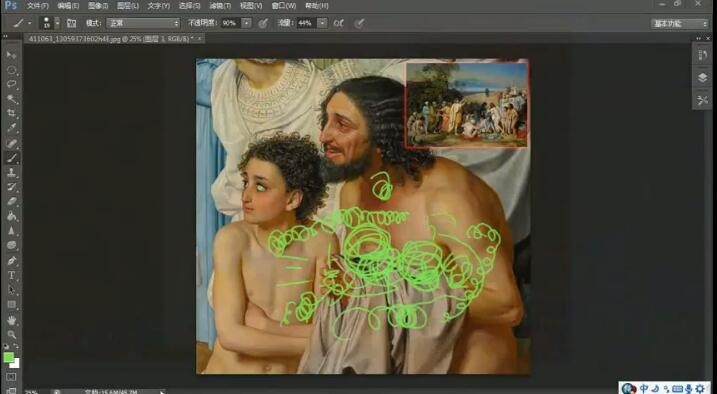Click the reference painting thumbnail on canvas
The width and height of the screenshot is (717, 394).
click(x=467, y=105)
